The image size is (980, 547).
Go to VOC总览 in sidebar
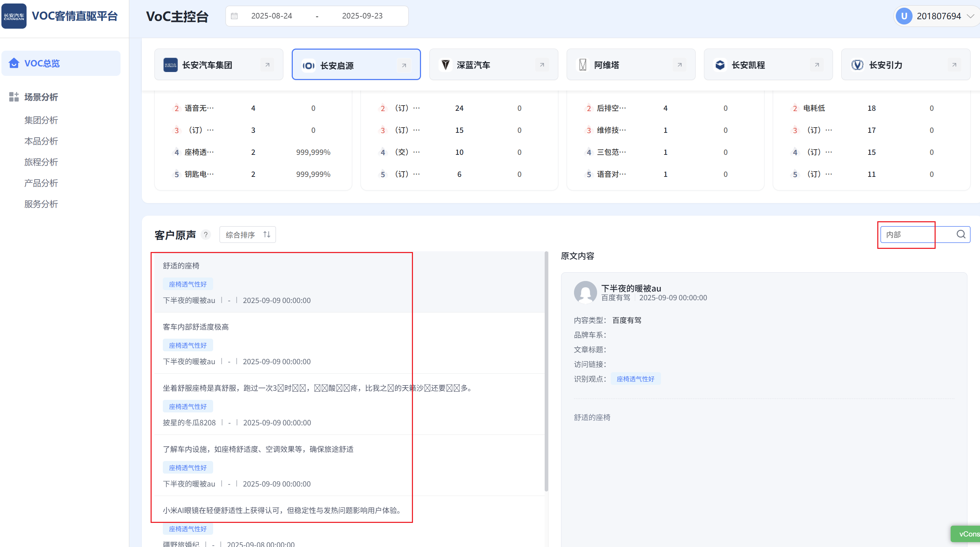tap(42, 63)
